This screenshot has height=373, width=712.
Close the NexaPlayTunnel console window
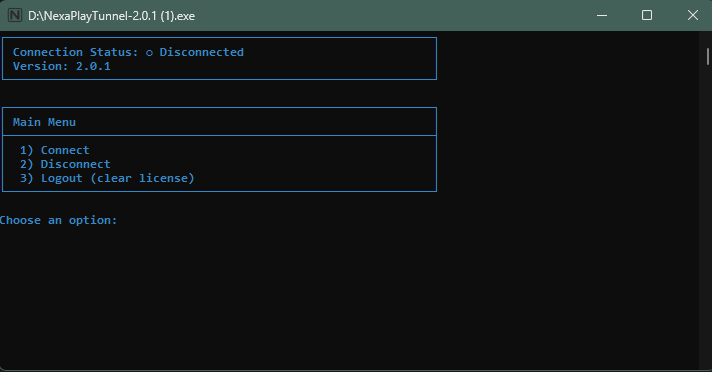pyautogui.click(x=692, y=15)
